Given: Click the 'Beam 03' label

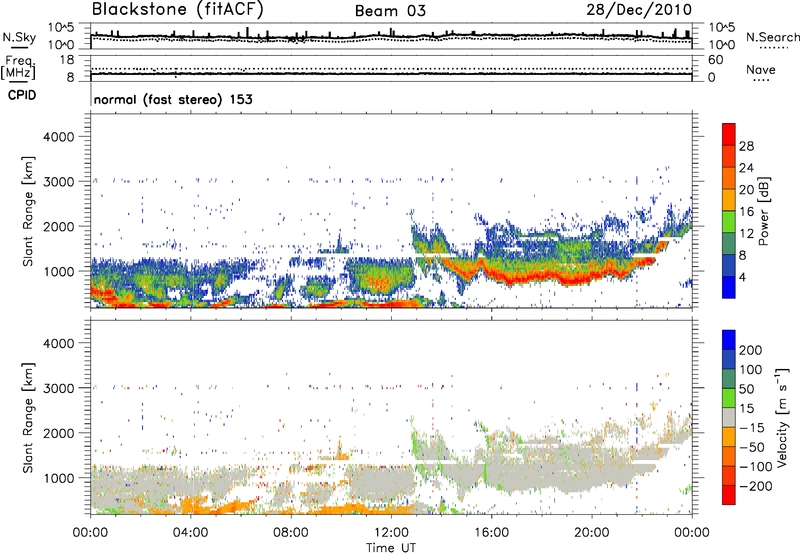Looking at the screenshot, I should [x=390, y=11].
